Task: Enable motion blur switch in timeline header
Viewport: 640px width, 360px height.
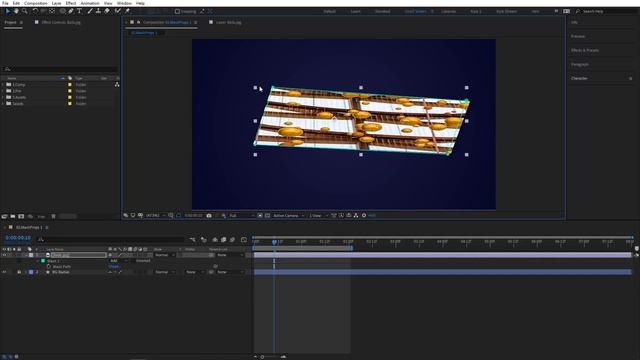Action: click(232, 240)
